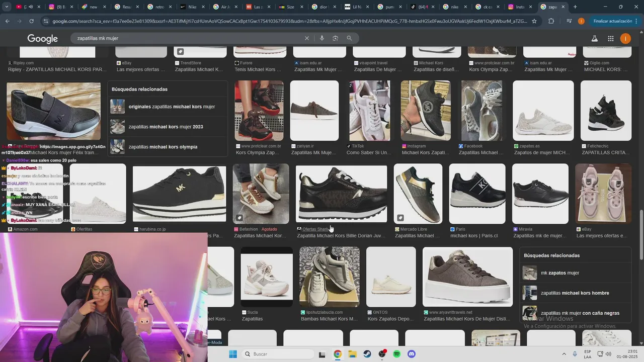The width and height of the screenshot is (644, 362).
Task: Open the aryavrittravels.net brown platform sneaker image
Action: point(467,277)
